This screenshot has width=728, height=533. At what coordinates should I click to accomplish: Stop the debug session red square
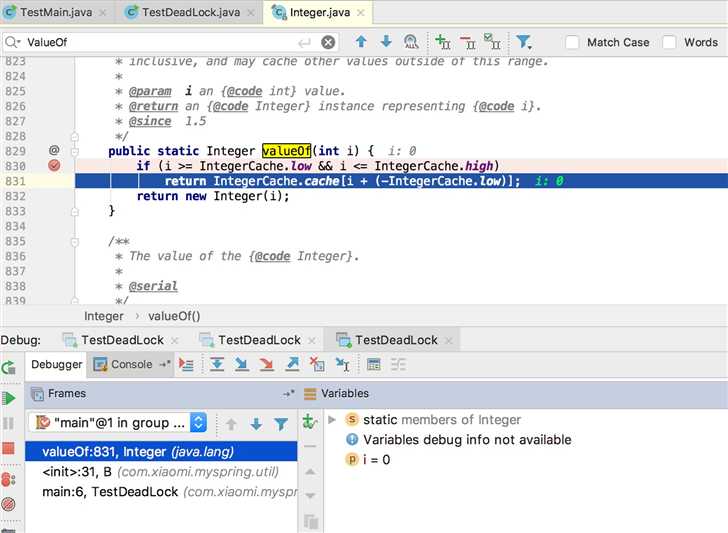(x=9, y=448)
